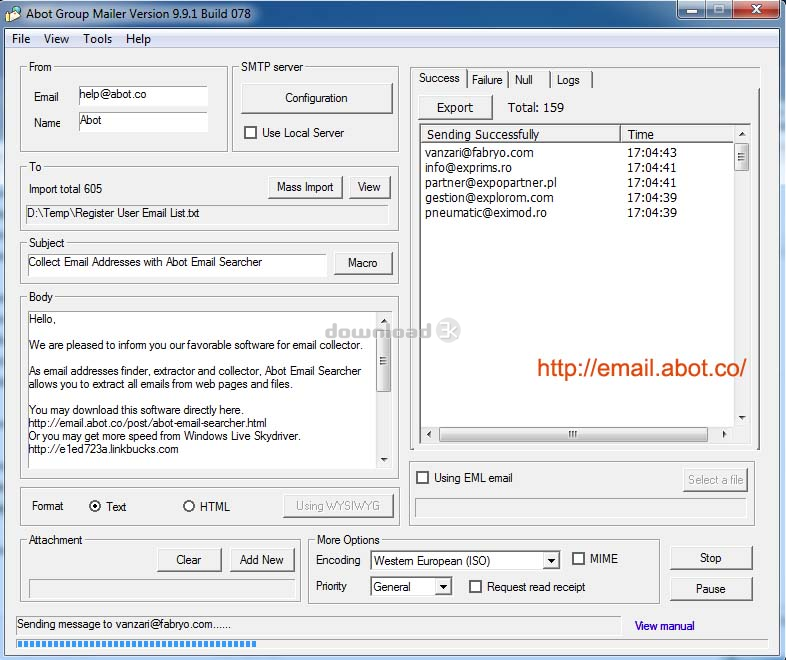
Task: Click the Time column header
Action: point(677,134)
